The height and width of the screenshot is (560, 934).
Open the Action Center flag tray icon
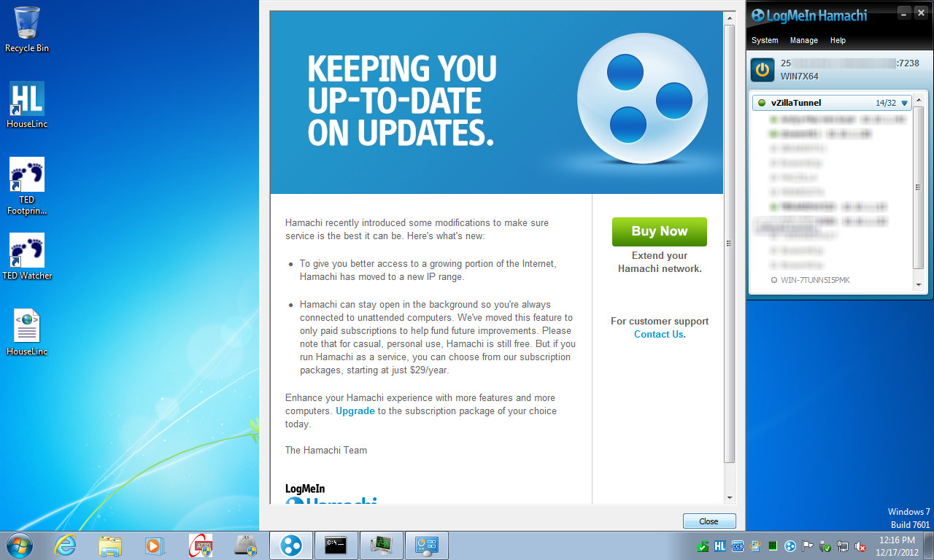[808, 545]
